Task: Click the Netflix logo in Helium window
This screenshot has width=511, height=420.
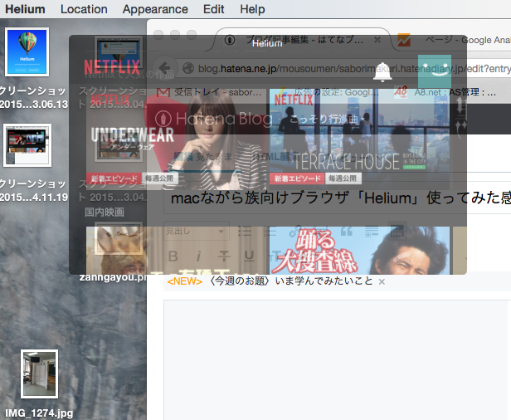Action: 112,67
